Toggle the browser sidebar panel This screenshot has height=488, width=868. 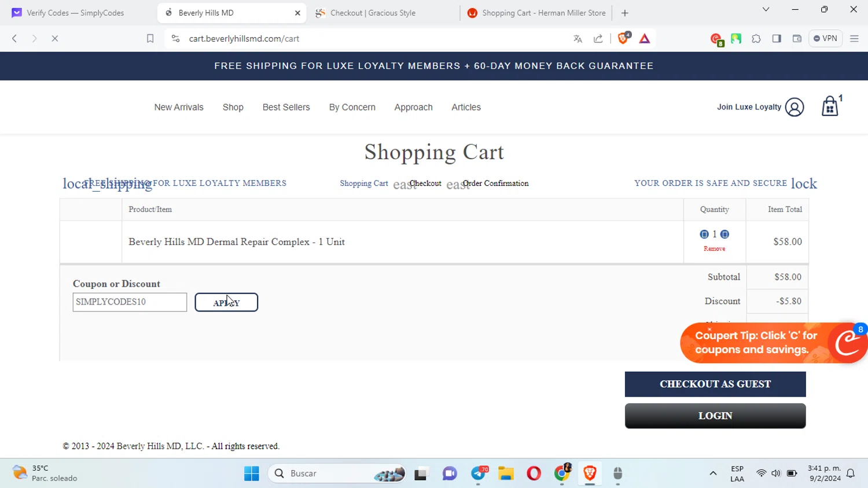tap(777, 39)
